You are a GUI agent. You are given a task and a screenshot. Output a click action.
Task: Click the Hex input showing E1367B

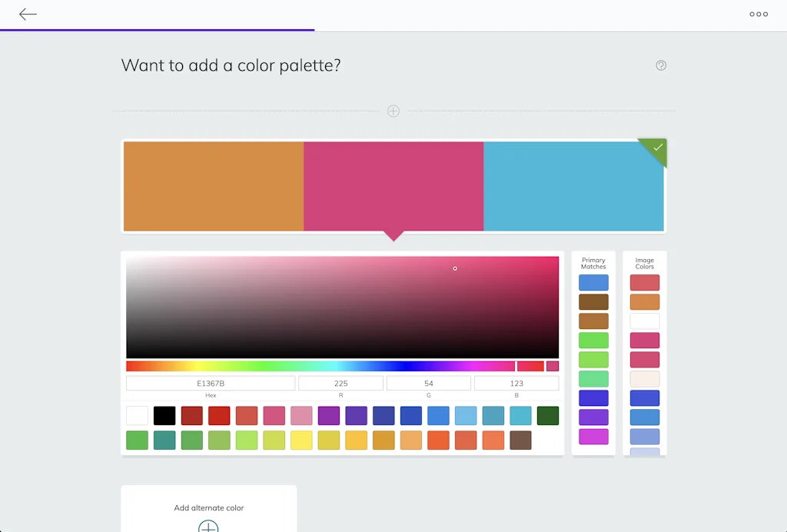click(x=209, y=382)
